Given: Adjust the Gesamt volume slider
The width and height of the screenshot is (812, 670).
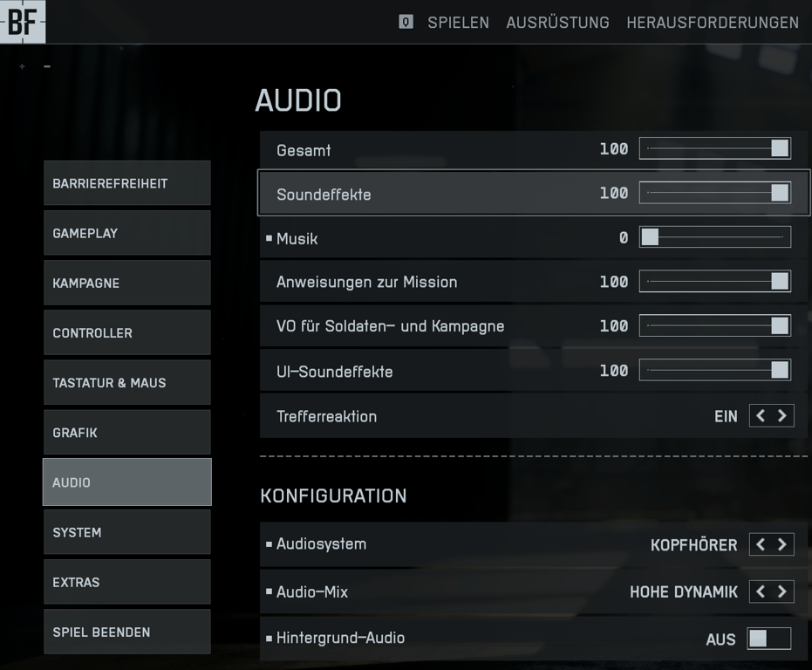Looking at the screenshot, I should [714, 149].
